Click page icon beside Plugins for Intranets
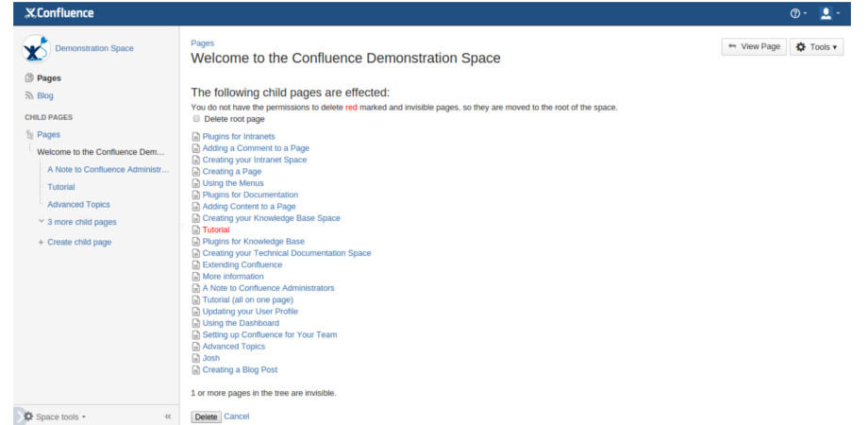Image resolution: width=868 pixels, height=425 pixels. pos(195,136)
